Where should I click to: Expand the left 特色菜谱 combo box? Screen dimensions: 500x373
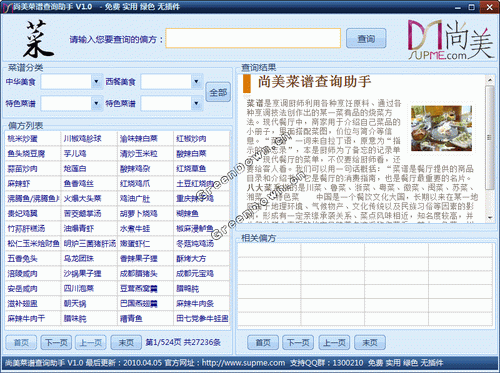(x=96, y=103)
